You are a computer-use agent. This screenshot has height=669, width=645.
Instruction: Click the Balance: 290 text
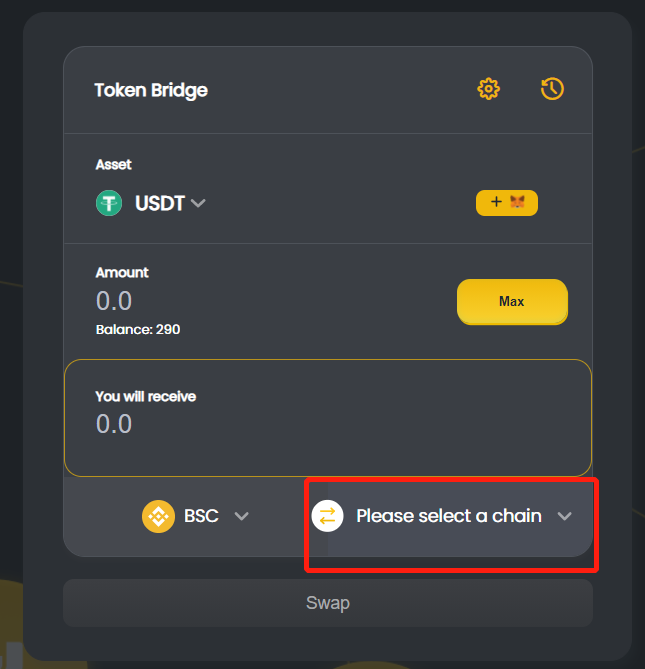[x=138, y=329]
